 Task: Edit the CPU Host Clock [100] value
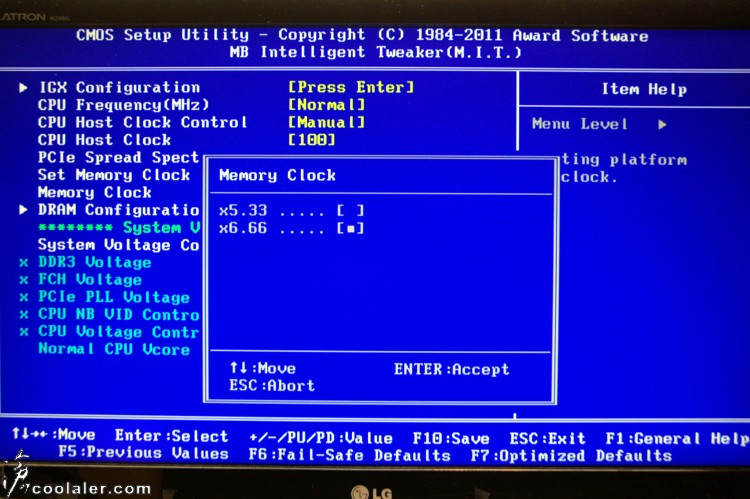click(312, 140)
